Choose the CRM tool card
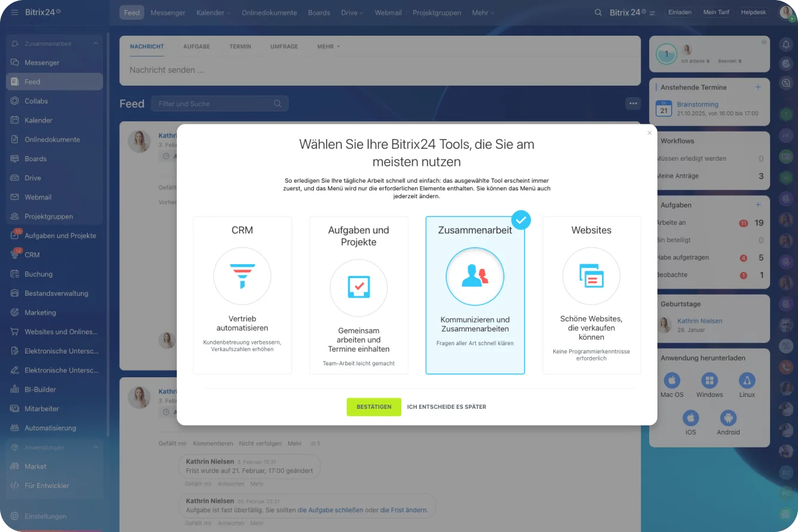Screen dimensions: 798x532 coord(242,295)
